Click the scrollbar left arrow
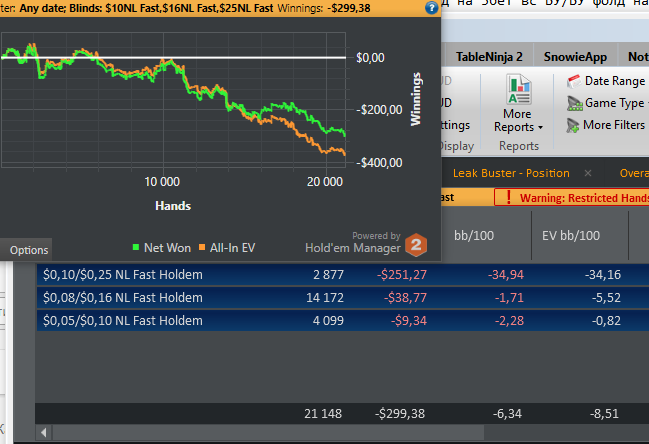This screenshot has height=444, width=649. click(x=43, y=432)
